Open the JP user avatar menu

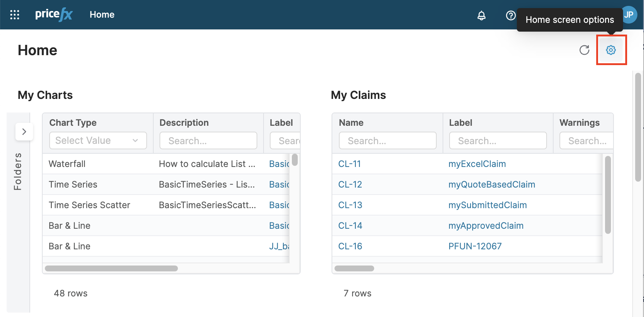pos(629,15)
